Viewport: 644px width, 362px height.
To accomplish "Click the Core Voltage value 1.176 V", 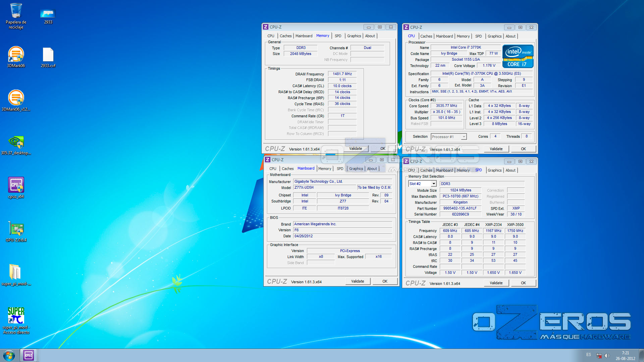I will click(x=489, y=65).
